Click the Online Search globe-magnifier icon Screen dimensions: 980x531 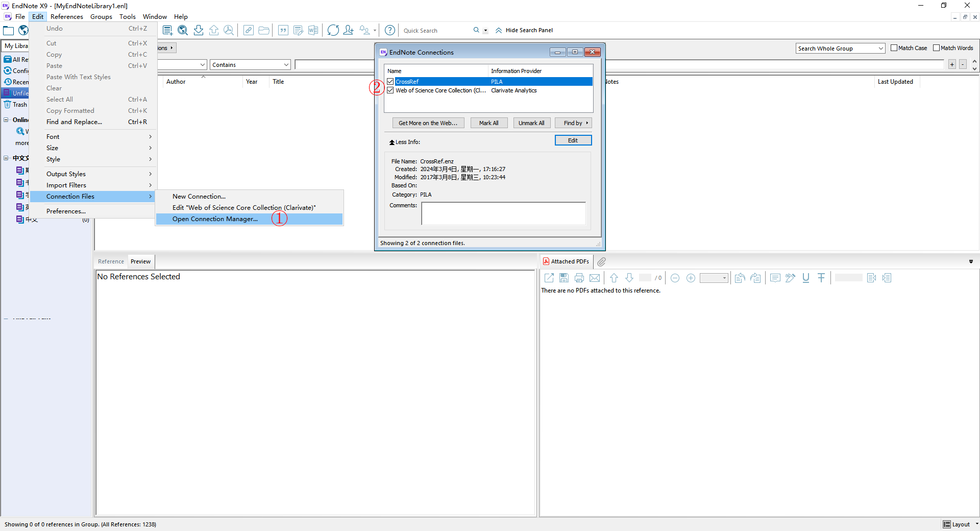click(x=183, y=30)
